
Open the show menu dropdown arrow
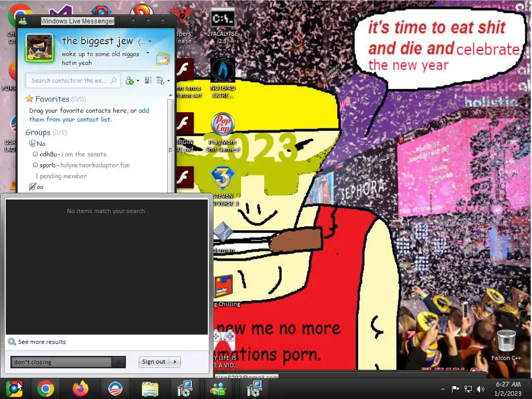[168, 81]
